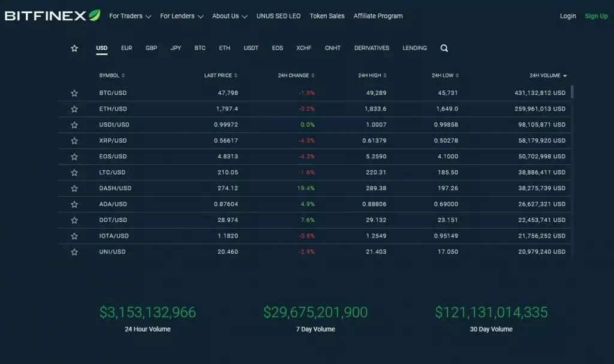Sort table by 24H Volume column
Viewport: 614px width, 364px height.
548,75
